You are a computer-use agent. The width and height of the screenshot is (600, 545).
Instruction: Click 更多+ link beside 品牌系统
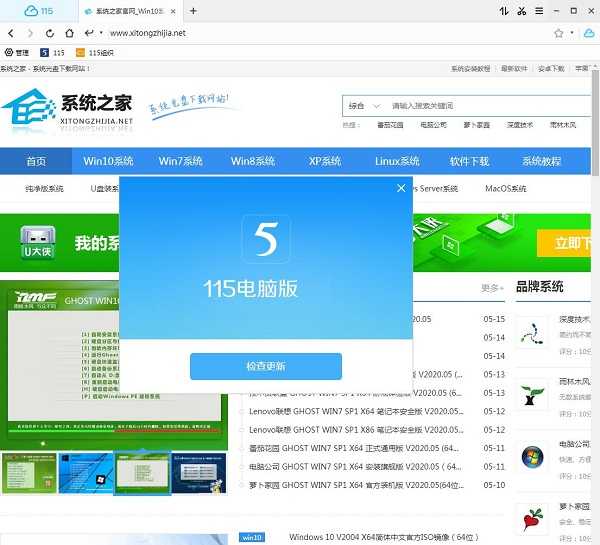coord(492,288)
